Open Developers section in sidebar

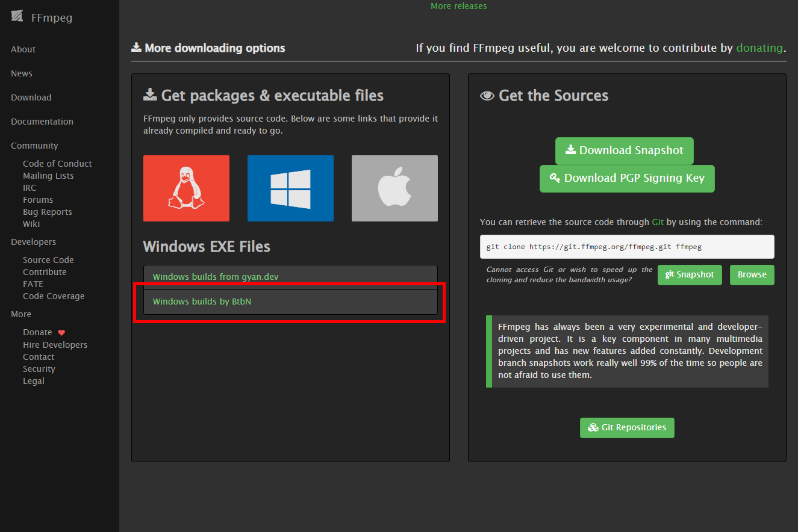click(x=33, y=242)
